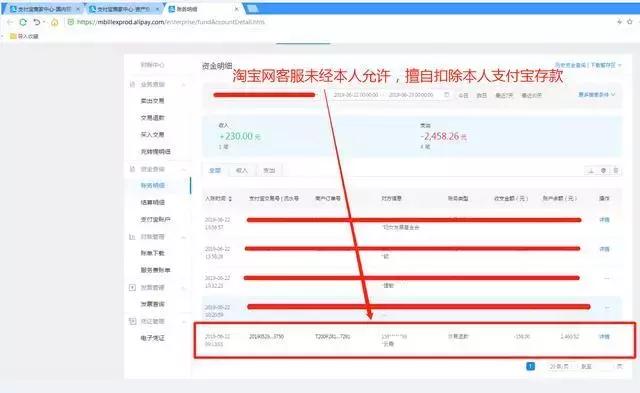The image size is (640, 393).
Task: Open the 下载暂存区 dropdown
Action: pos(606,65)
